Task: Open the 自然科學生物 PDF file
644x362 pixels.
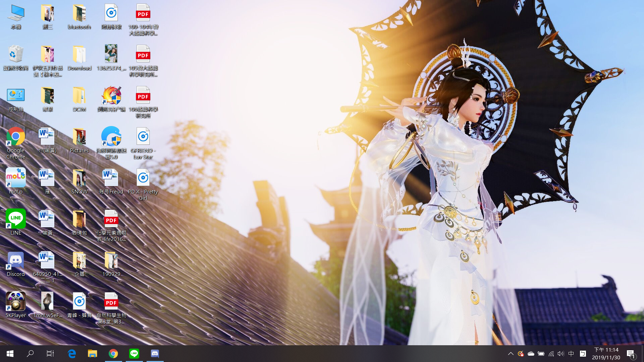Action: tap(111, 308)
